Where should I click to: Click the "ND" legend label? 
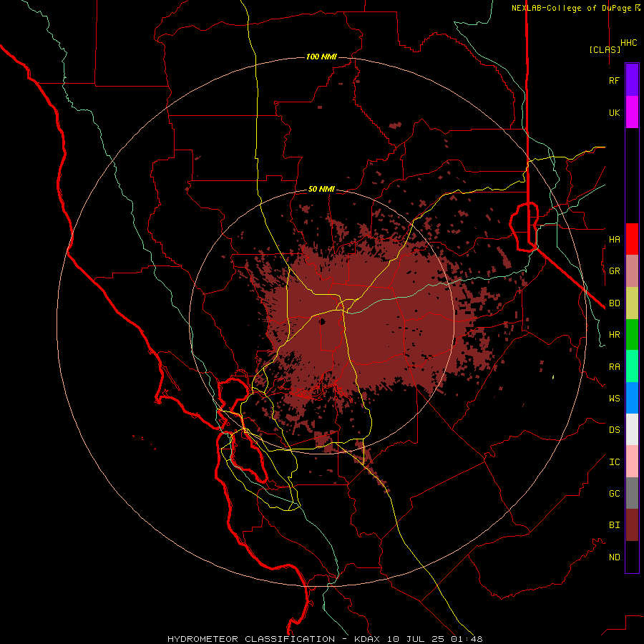(614, 557)
